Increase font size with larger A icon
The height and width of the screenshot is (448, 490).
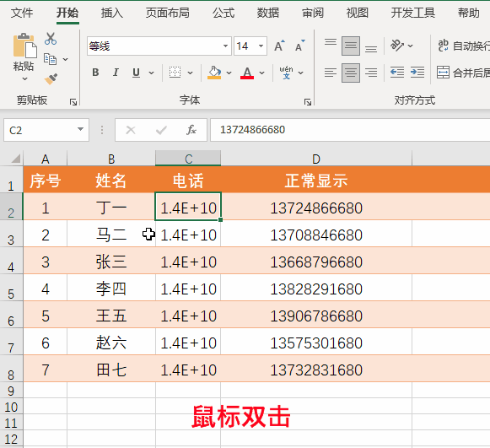click(279, 46)
